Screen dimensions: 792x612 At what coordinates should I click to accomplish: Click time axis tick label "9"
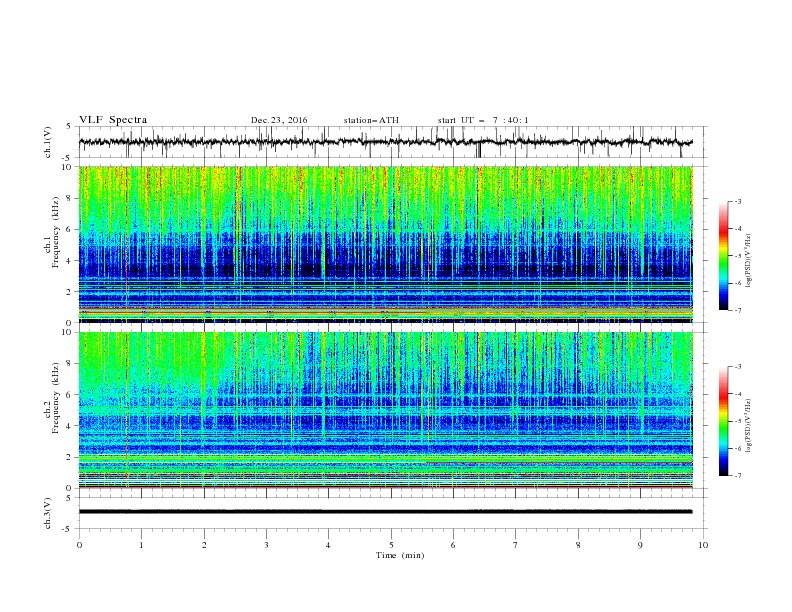(x=640, y=545)
